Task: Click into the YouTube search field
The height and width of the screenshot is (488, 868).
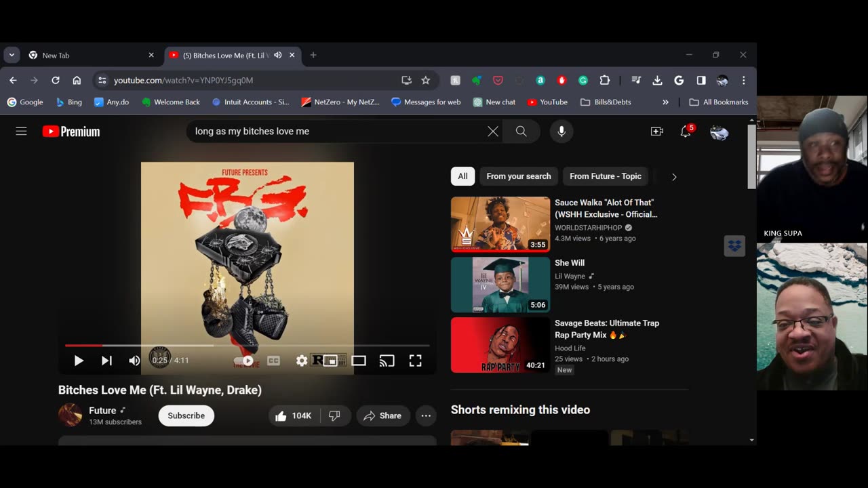Action: [336, 131]
